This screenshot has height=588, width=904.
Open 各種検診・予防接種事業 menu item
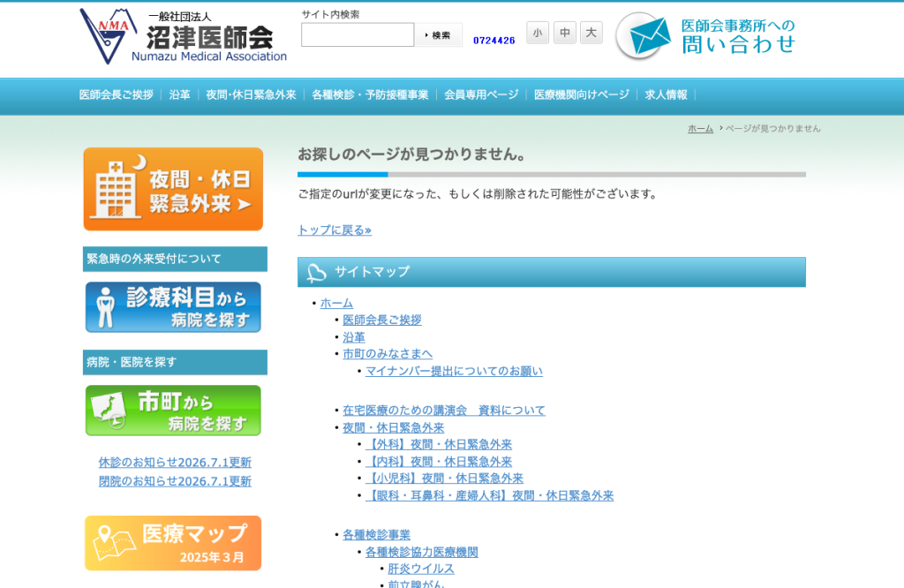pos(370,95)
